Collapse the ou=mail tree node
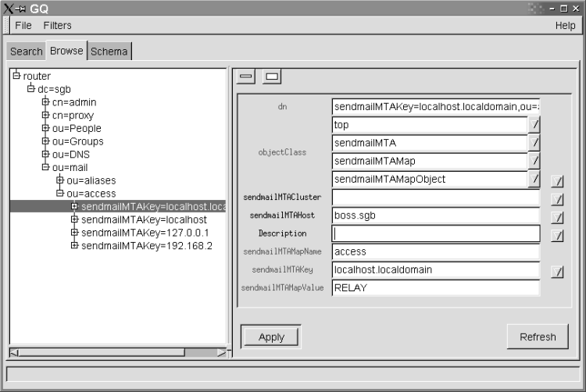586x392 pixels. 45,167
